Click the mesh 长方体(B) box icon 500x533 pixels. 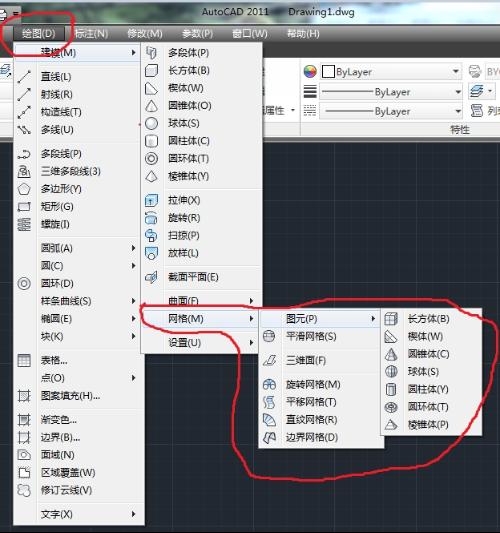[x=391, y=319]
